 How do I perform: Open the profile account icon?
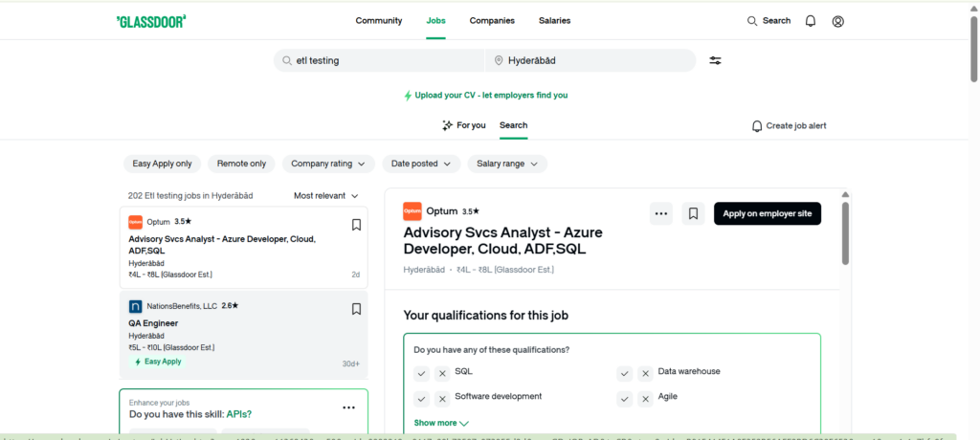tap(838, 21)
